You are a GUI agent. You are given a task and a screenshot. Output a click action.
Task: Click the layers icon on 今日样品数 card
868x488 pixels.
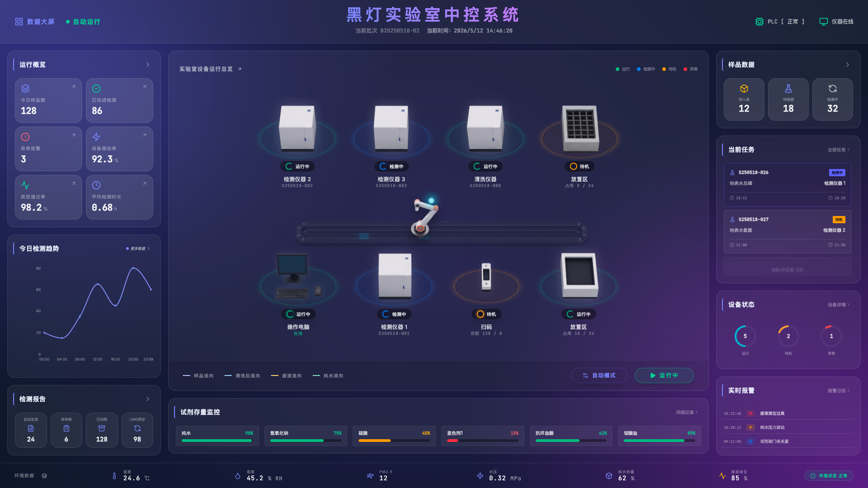(25, 89)
